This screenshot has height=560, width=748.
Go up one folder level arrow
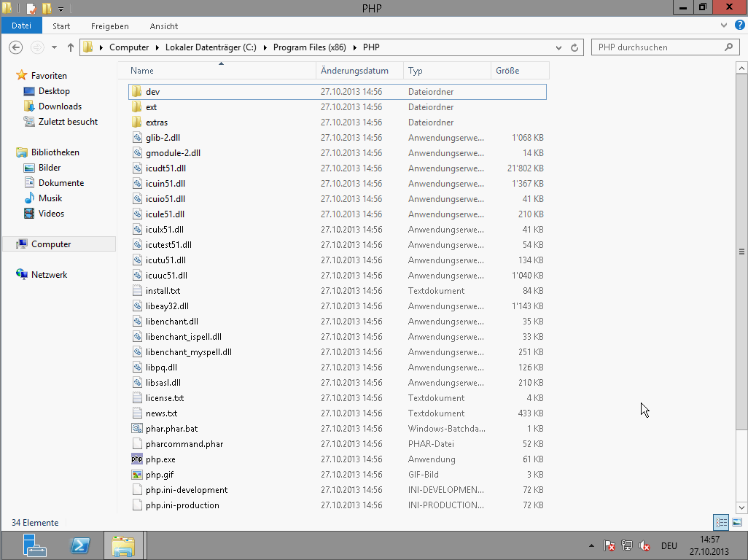71,47
